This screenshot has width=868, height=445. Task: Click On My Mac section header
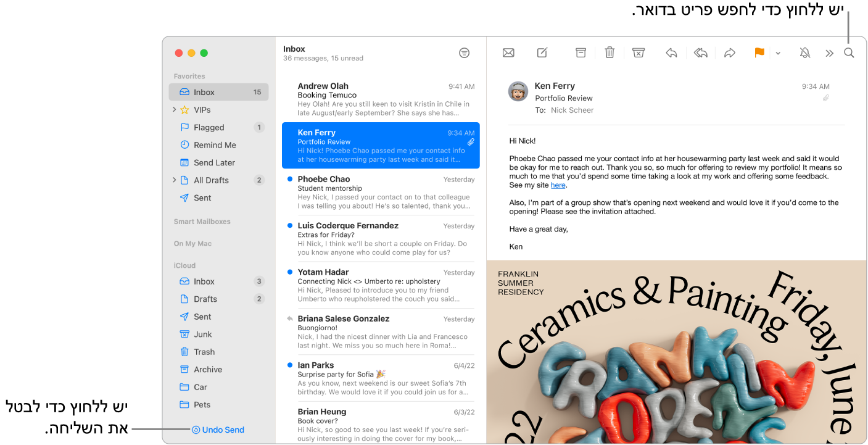pyautogui.click(x=192, y=244)
